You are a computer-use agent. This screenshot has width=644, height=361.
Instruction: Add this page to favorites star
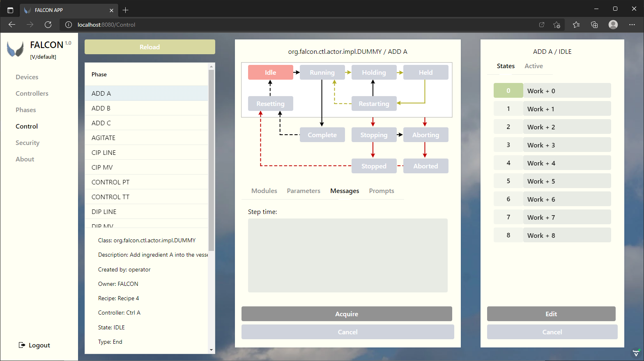point(557,25)
